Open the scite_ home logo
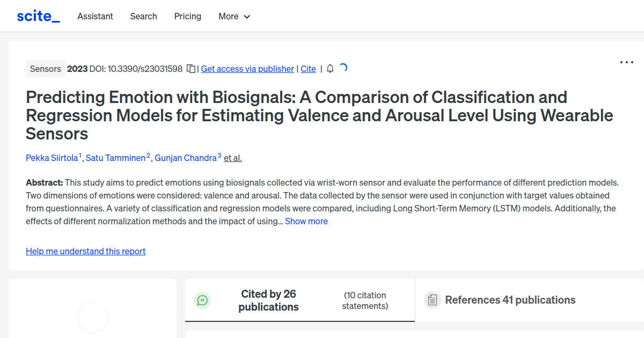This screenshot has height=338, width=644. pos(38,16)
